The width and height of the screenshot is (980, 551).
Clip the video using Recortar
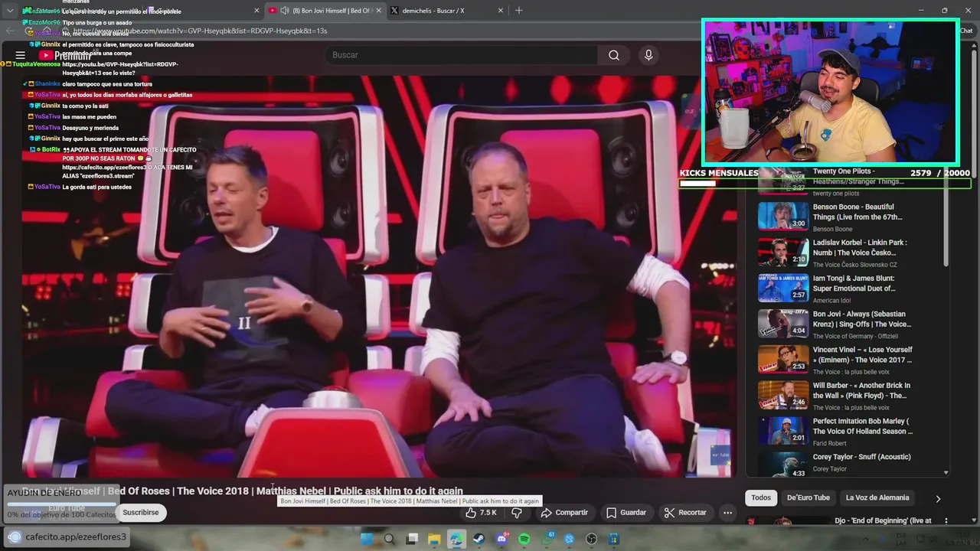click(x=685, y=513)
